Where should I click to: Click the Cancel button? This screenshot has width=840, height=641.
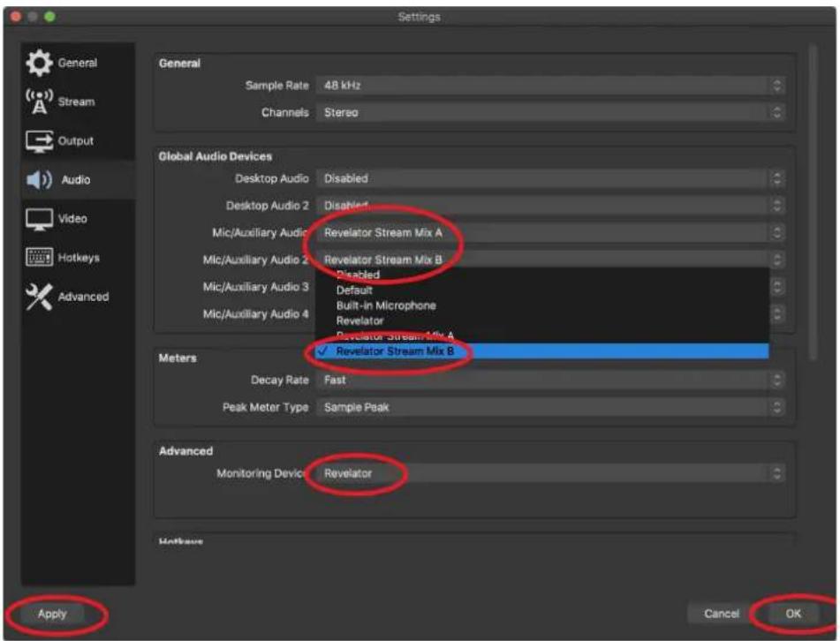(x=721, y=615)
